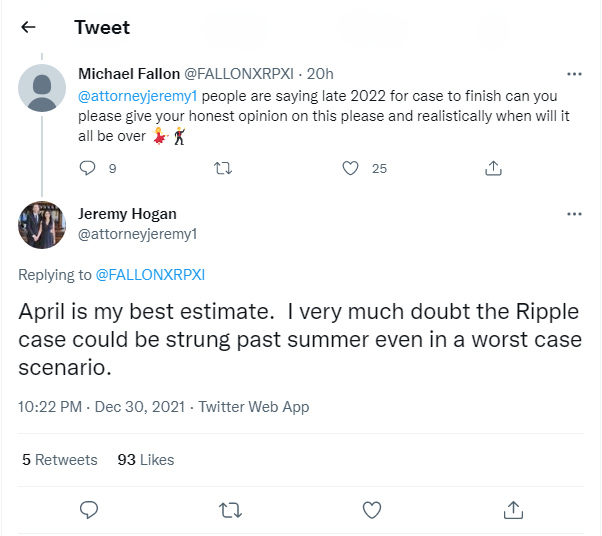Image resolution: width=602 pixels, height=536 pixels.
Task: Open the @FALLONXRPXI replying-to link
Action: (x=149, y=274)
